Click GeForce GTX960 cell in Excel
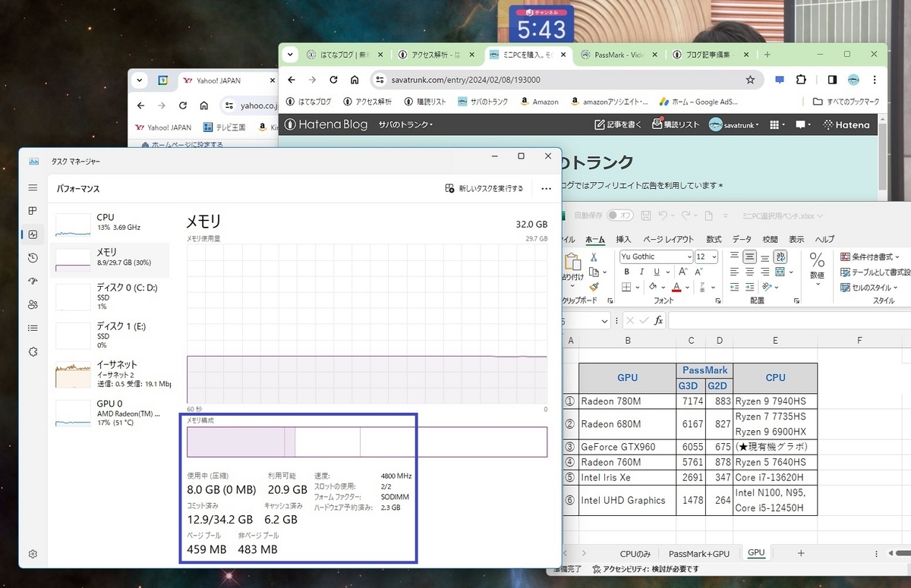This screenshot has height=588, width=911. click(628, 447)
